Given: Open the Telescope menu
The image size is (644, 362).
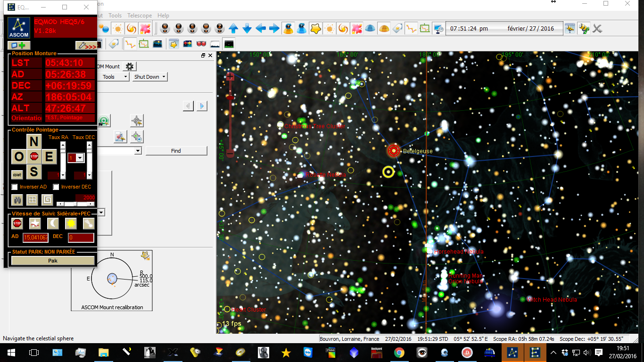Looking at the screenshot, I should click(x=139, y=16).
